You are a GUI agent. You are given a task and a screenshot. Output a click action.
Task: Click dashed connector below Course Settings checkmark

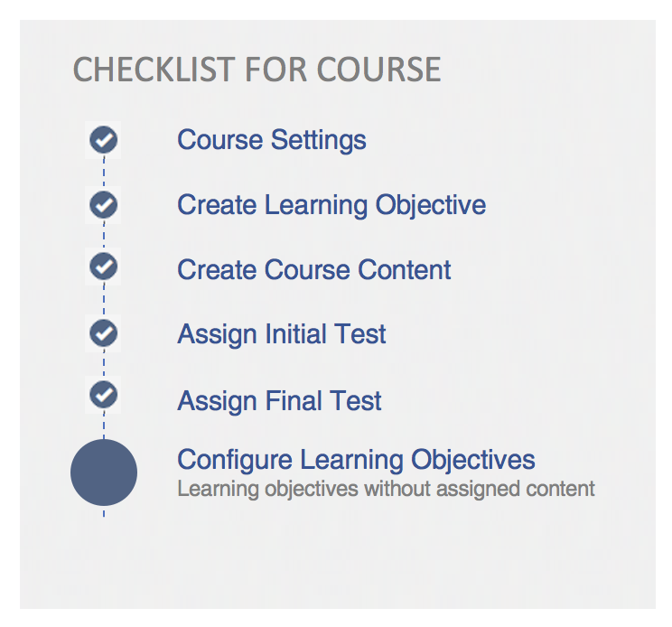pos(104,173)
